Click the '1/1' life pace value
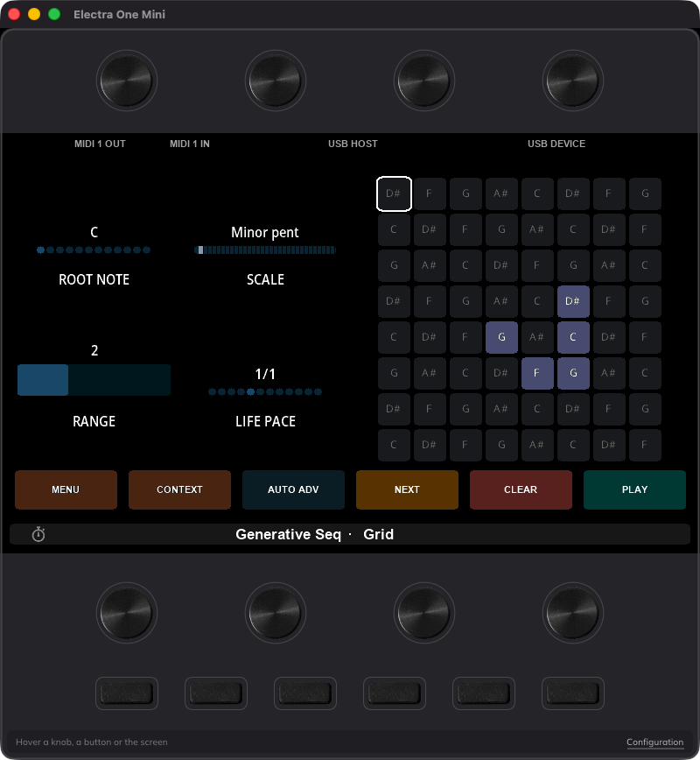 [265, 374]
